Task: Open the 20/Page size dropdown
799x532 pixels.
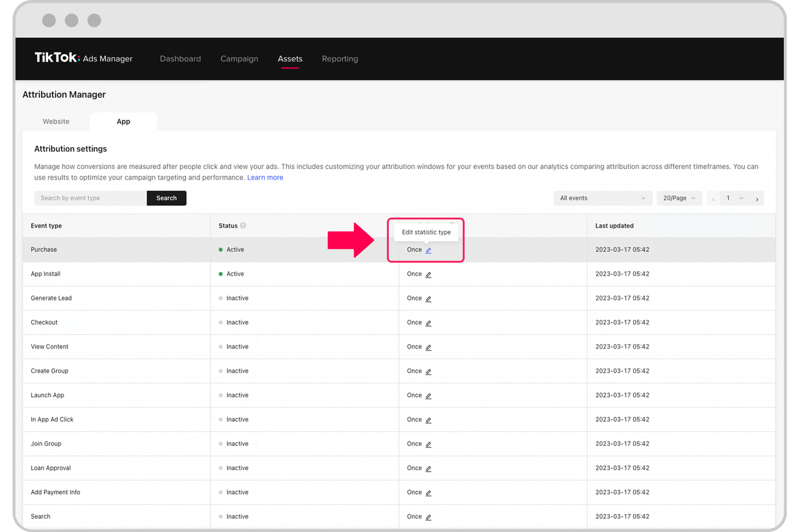Action: 679,198
